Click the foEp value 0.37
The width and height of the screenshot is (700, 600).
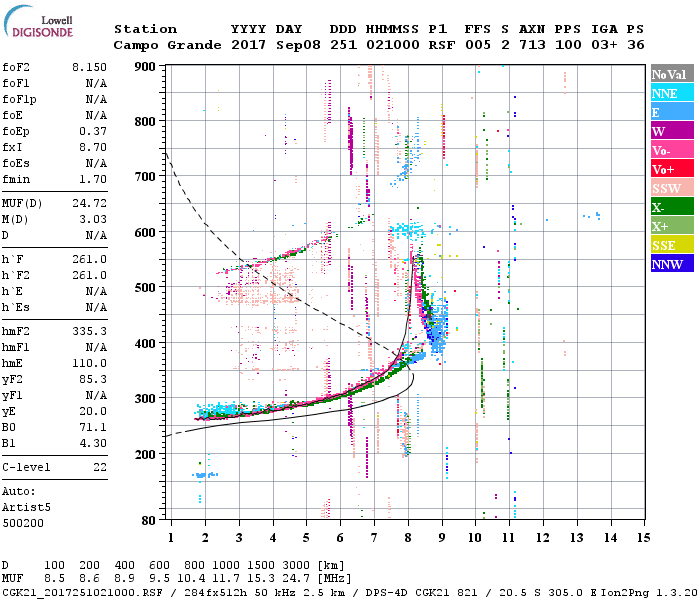(93, 131)
